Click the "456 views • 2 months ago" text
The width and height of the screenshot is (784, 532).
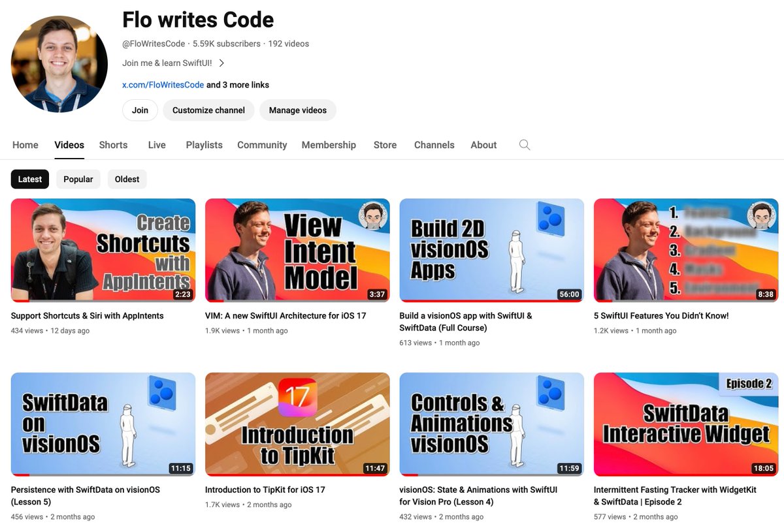pos(53,517)
